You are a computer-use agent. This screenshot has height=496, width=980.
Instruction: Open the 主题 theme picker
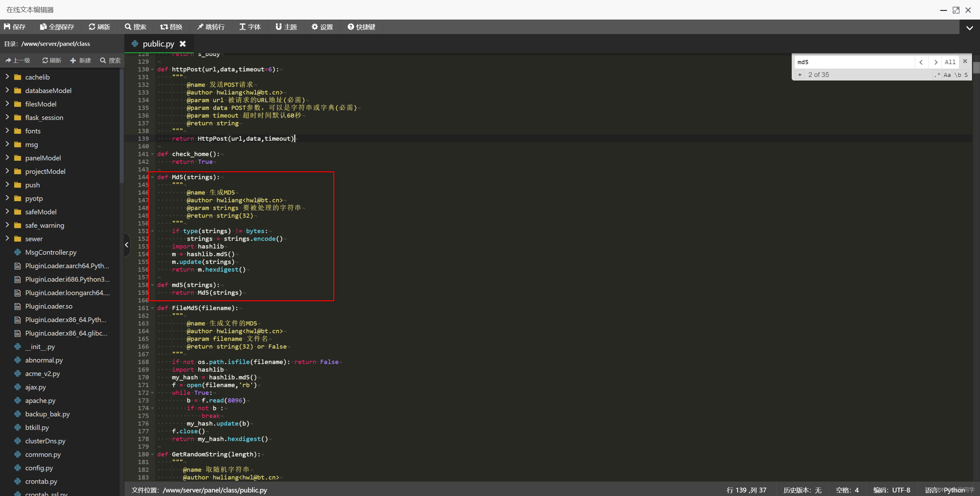[286, 27]
